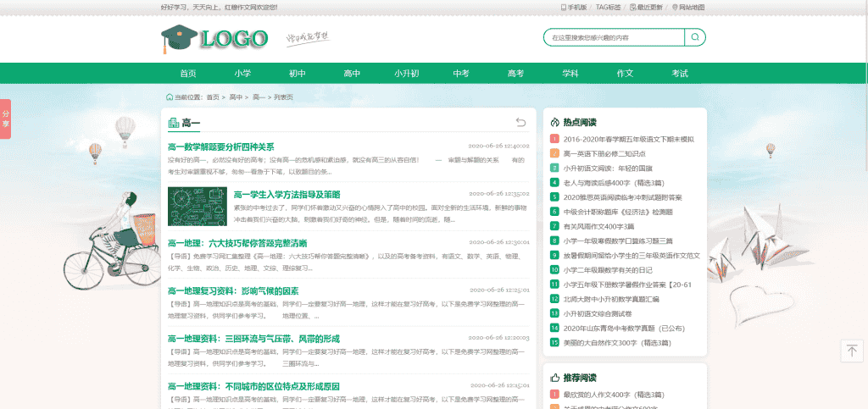
Task: Go to the 高考 navigation menu
Action: coord(515,74)
